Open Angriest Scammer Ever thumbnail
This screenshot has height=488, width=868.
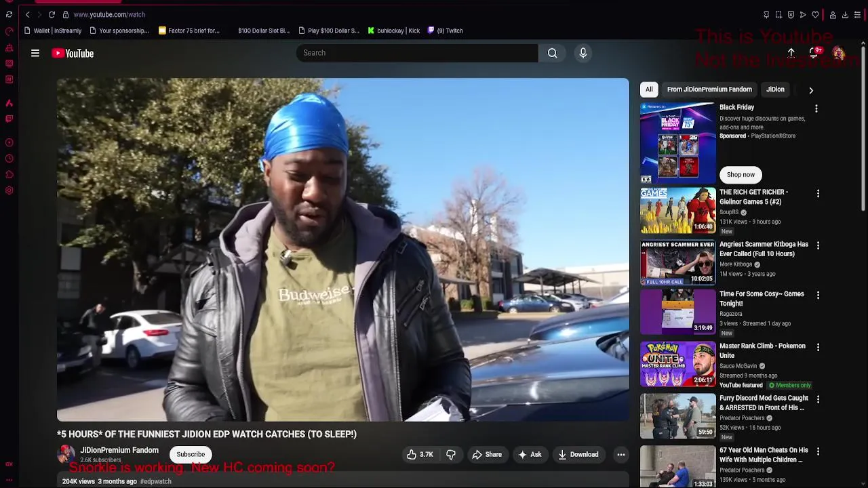click(678, 262)
